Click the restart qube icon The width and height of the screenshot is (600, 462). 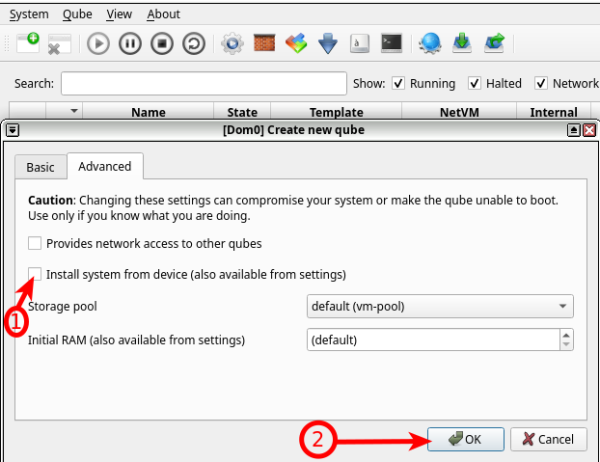coord(196,43)
